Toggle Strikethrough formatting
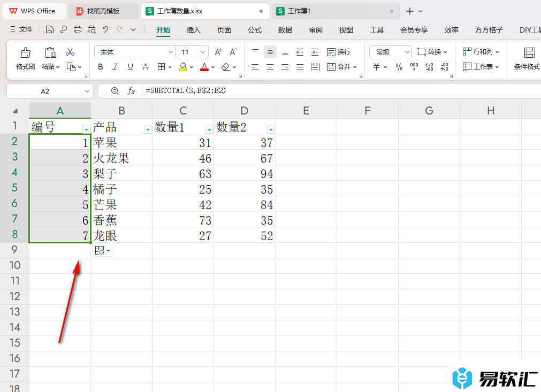Viewport: 541px width, 392px height. point(146,67)
